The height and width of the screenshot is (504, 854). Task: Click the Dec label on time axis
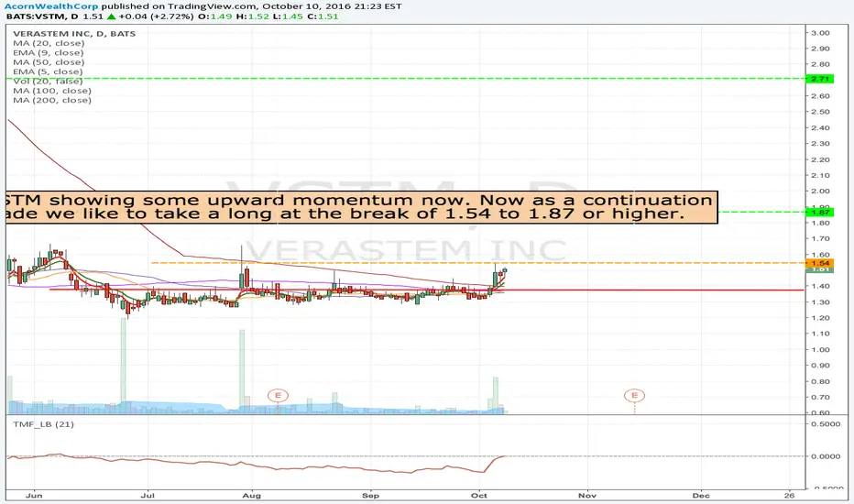[x=701, y=495]
